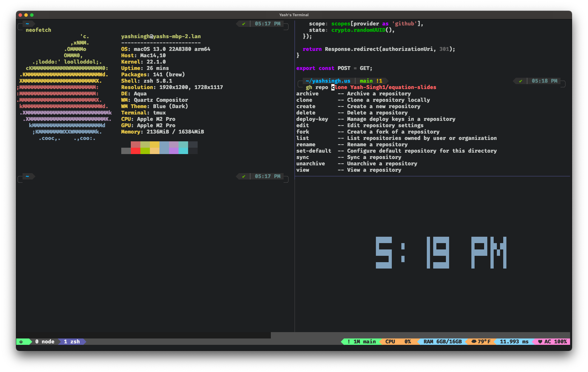The width and height of the screenshot is (588, 372).
Task: Click the "Yash's Terminal" window title
Action: [x=294, y=15]
